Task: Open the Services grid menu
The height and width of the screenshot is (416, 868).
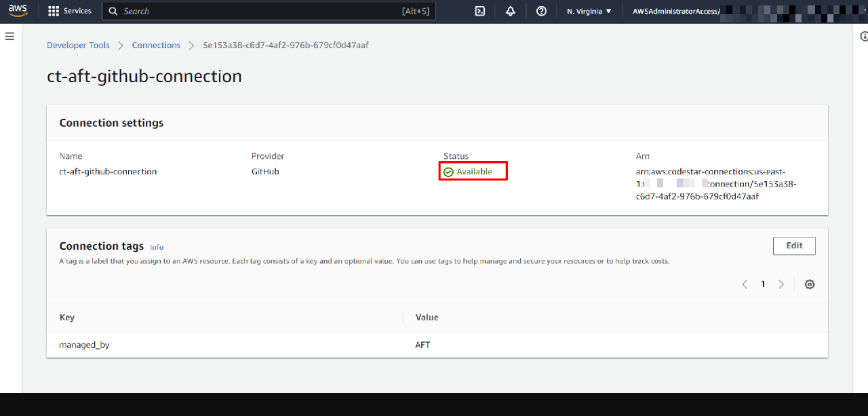Action: 70,11
